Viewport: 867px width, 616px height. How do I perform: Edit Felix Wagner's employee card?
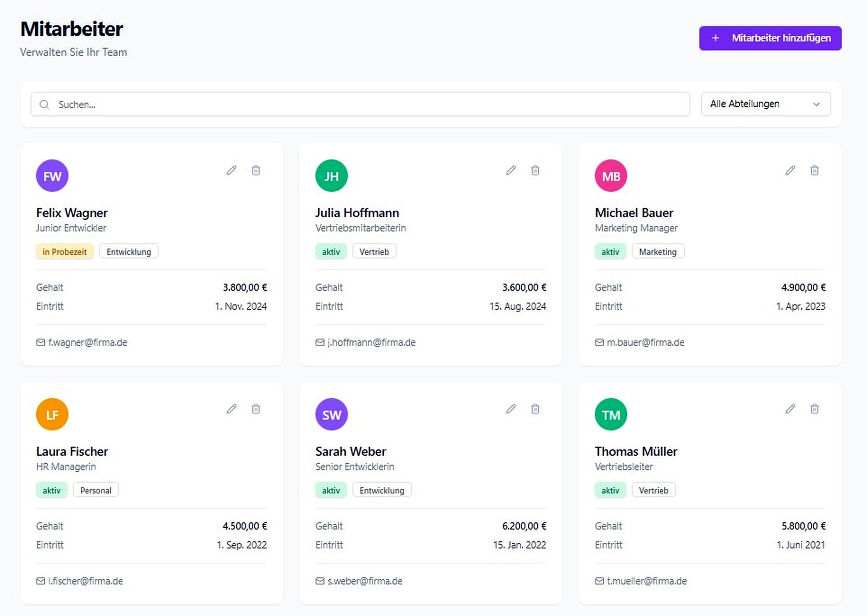(x=231, y=170)
